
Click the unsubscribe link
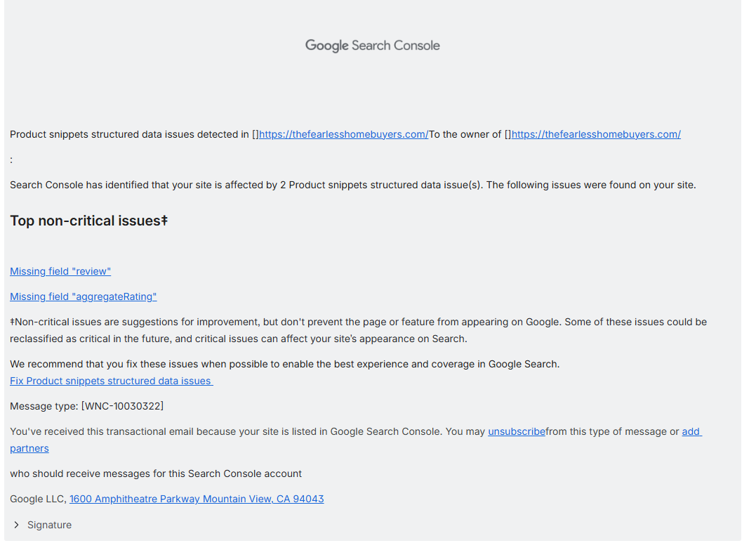pos(517,432)
